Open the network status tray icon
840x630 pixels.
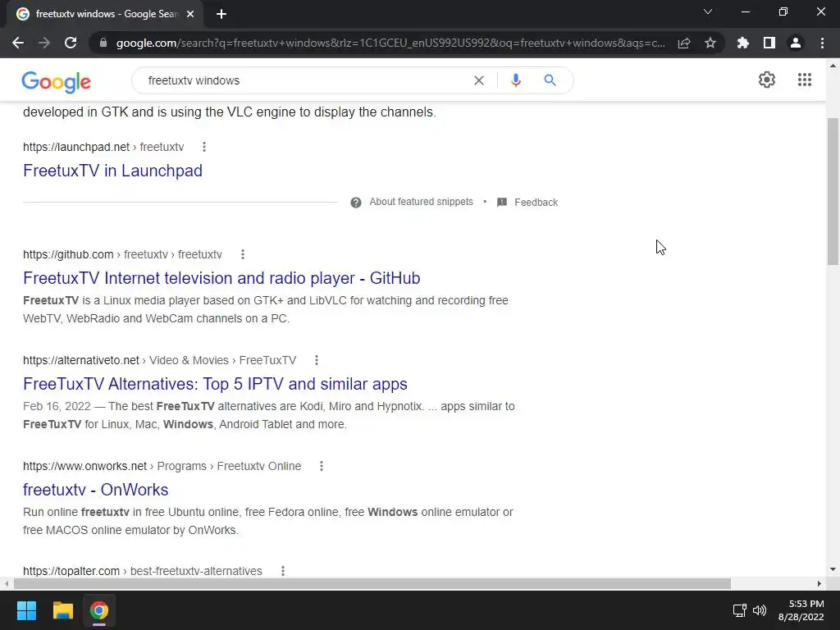[740, 610]
